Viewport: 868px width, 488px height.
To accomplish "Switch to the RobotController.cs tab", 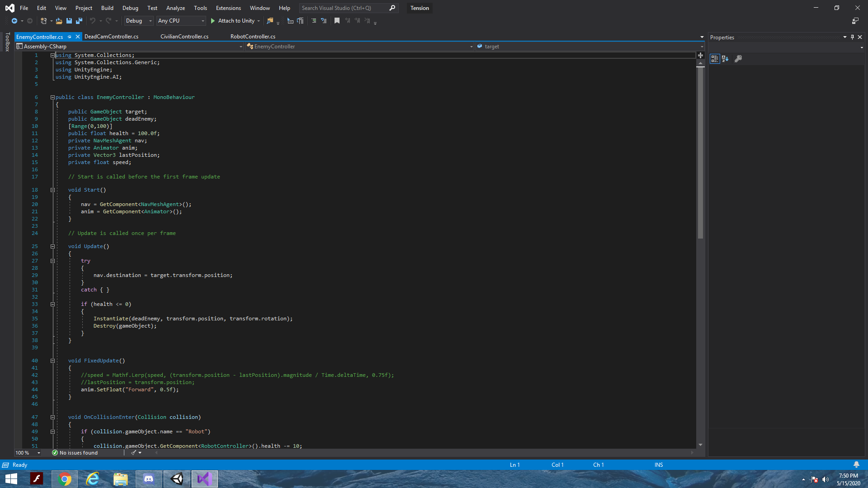I will click(253, 37).
